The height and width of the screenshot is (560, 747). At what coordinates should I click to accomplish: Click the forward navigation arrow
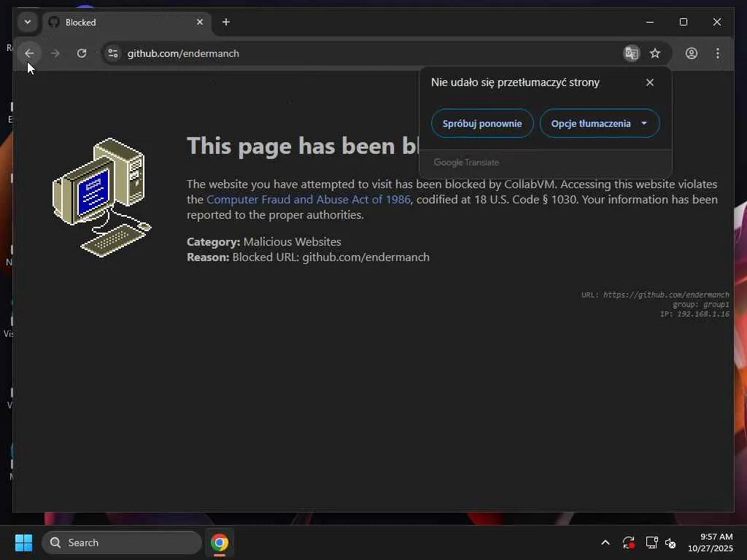click(x=55, y=53)
